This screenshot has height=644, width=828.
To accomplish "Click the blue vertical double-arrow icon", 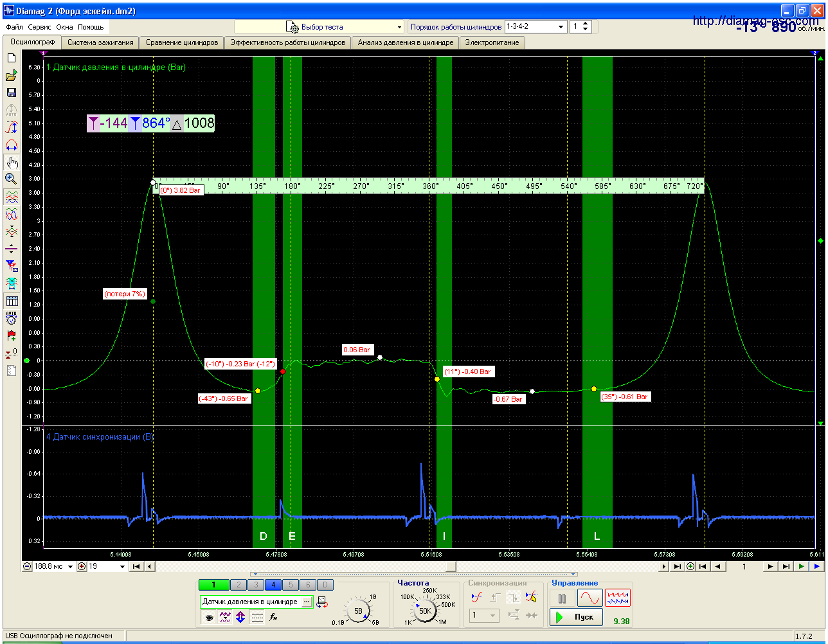I will point(240,617).
